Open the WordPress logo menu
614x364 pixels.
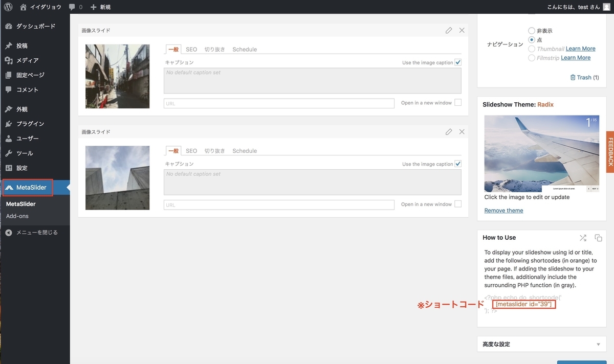pos(8,7)
